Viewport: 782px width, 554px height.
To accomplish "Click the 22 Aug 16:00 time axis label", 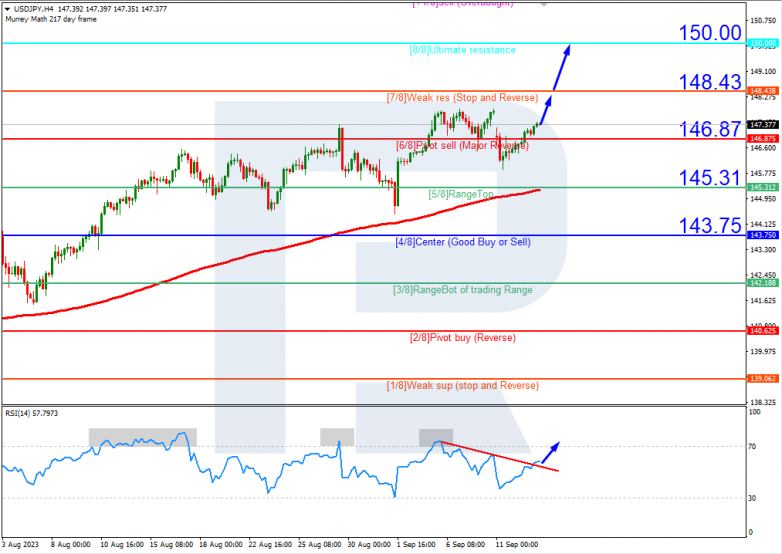I will (x=270, y=545).
